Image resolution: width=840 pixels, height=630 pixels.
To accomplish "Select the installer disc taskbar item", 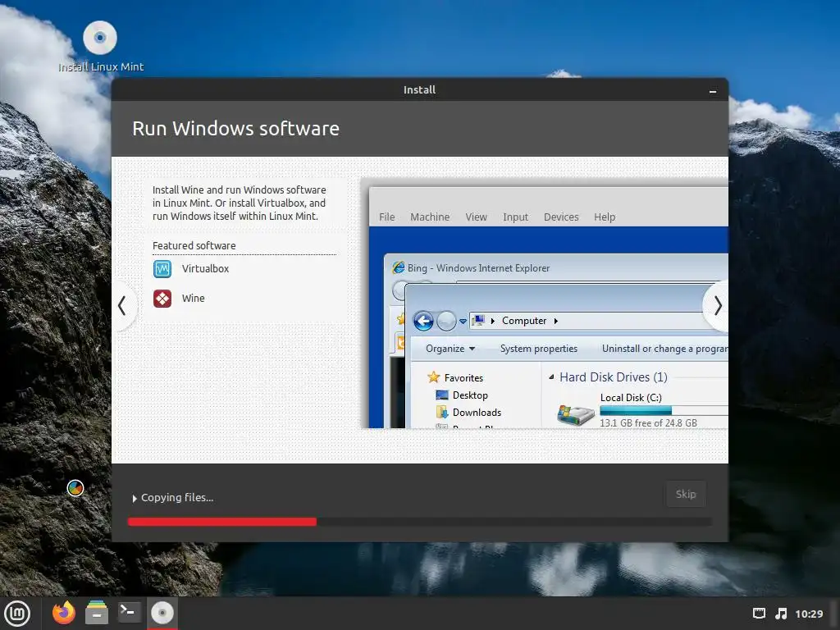I will pos(162,613).
